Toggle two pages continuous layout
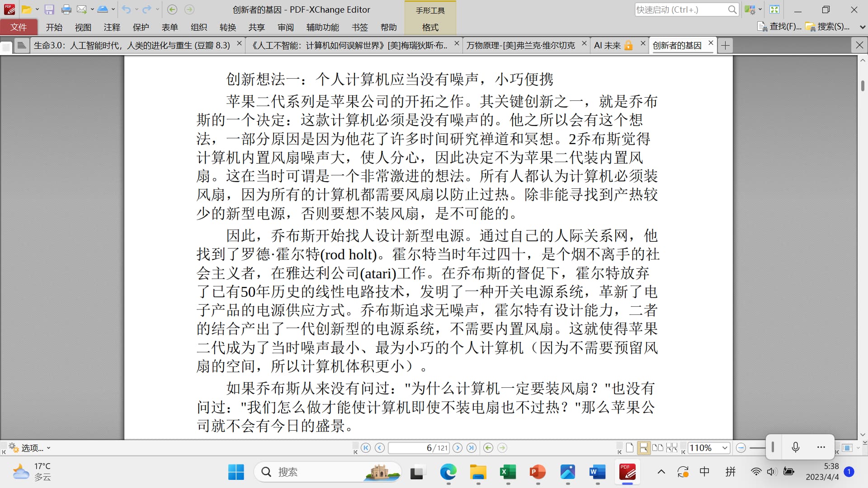This screenshot has width=868, height=488. (x=672, y=448)
